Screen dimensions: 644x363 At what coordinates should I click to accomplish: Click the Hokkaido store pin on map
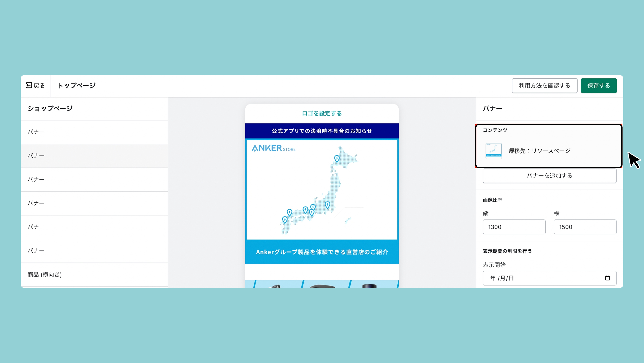337,158
